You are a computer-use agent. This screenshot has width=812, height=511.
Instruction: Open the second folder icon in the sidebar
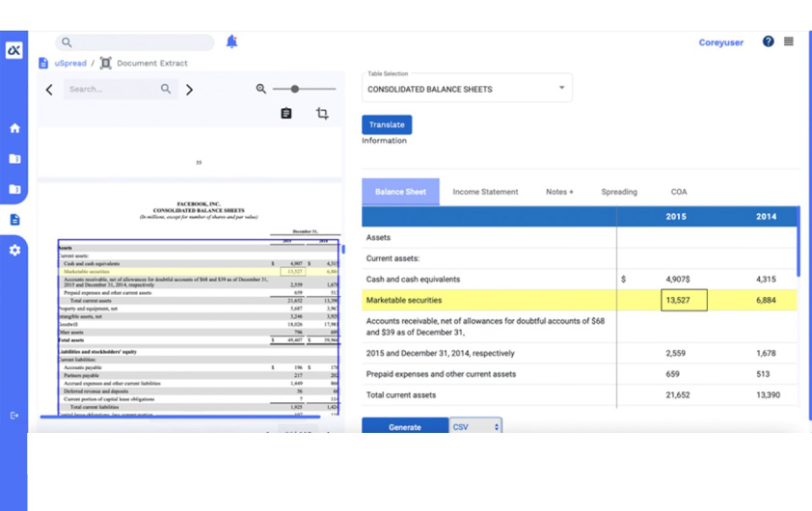(14, 189)
